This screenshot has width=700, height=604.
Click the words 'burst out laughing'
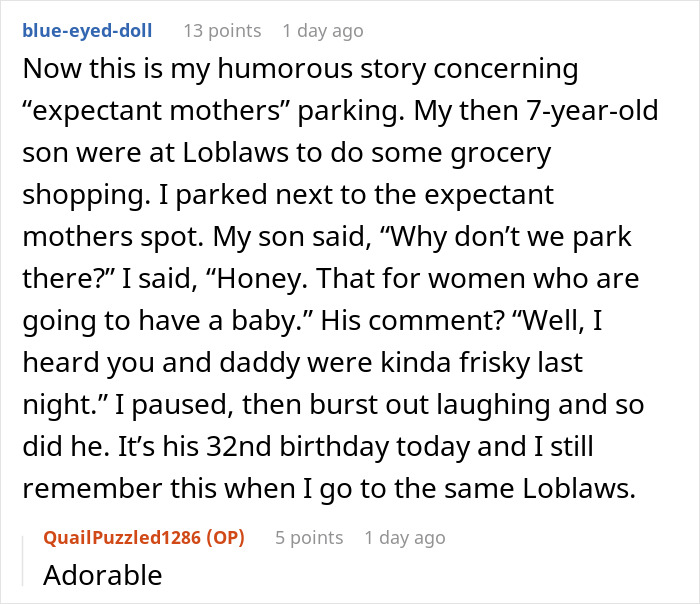(x=430, y=404)
